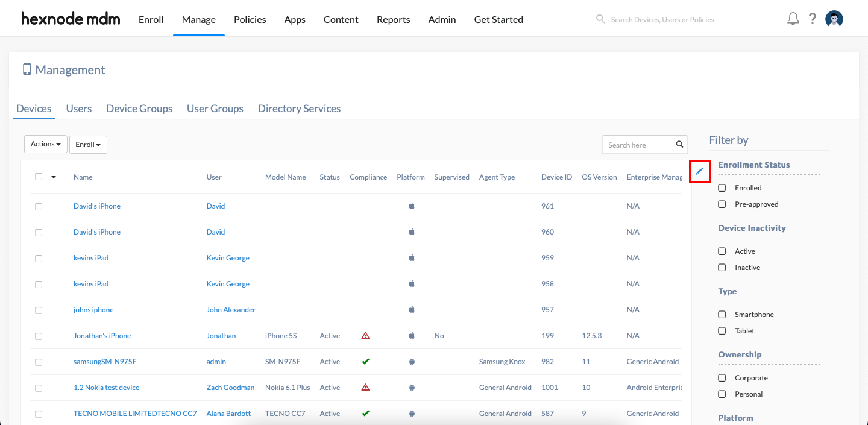Click the Android platform icon for TECNO CC7 row
Viewport: 868px width, 425px height.
tap(412, 414)
